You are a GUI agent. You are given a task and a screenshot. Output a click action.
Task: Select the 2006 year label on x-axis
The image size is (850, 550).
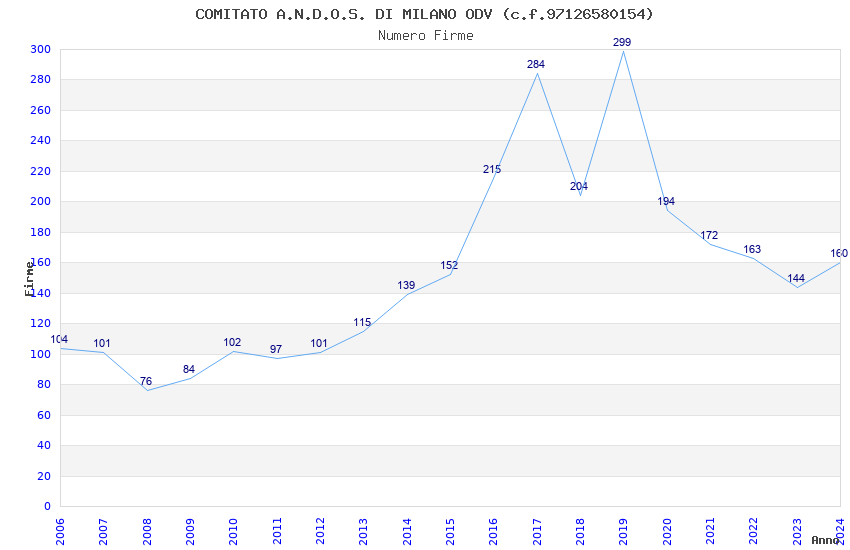60,532
